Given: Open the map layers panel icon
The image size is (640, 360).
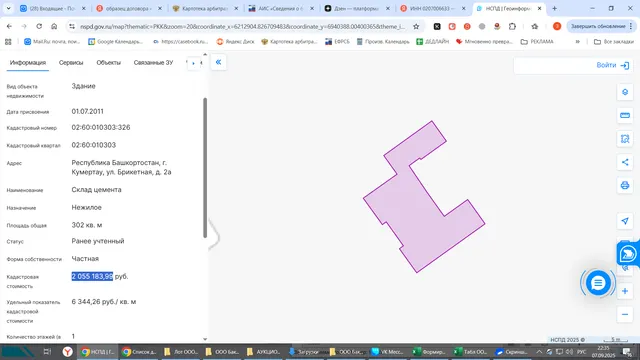Looking at the screenshot, I should (625, 92).
